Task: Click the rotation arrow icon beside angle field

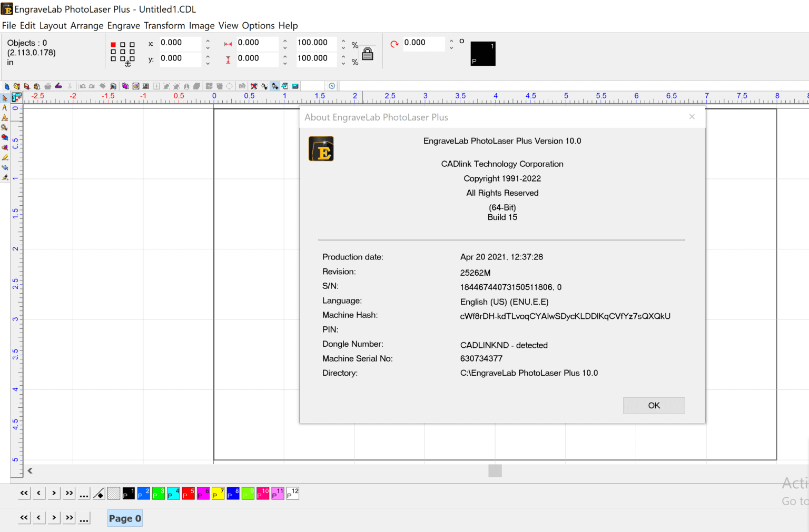Action: point(394,44)
